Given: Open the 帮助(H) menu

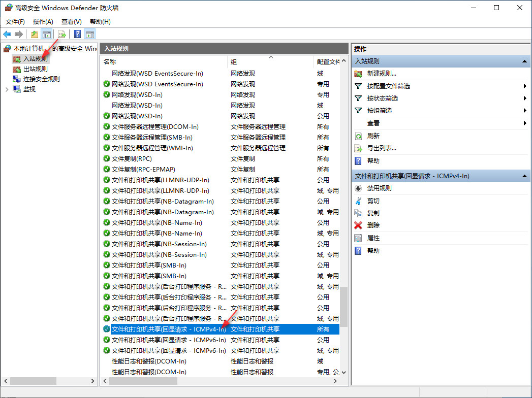Looking at the screenshot, I should [100, 22].
